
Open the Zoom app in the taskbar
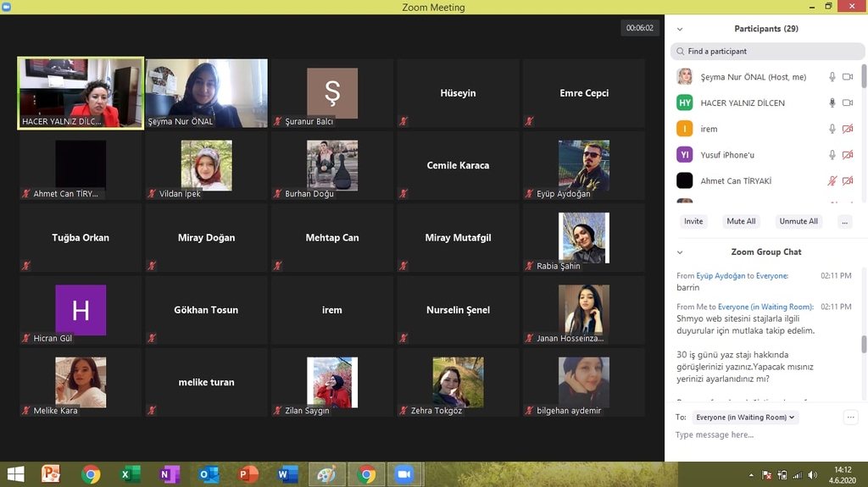(403, 474)
